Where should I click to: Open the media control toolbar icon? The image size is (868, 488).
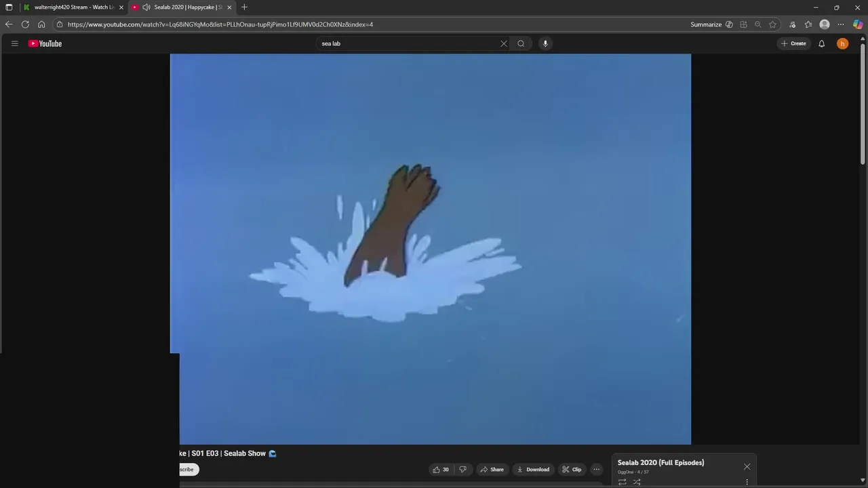point(792,24)
